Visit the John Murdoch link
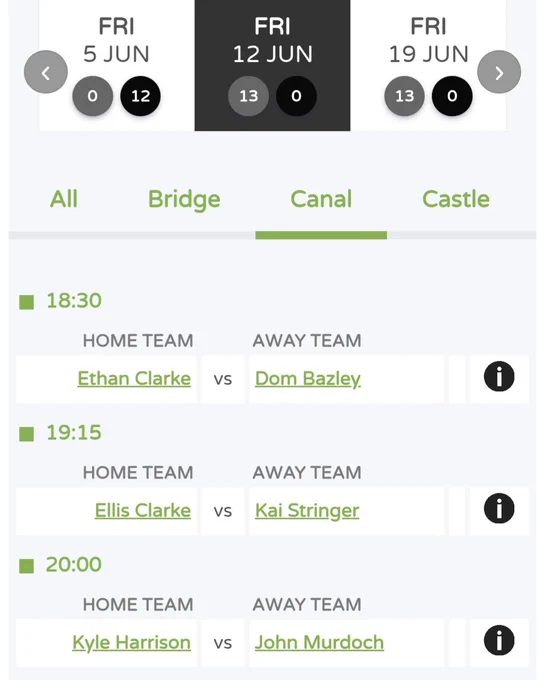The image size is (551, 680). coord(319,642)
